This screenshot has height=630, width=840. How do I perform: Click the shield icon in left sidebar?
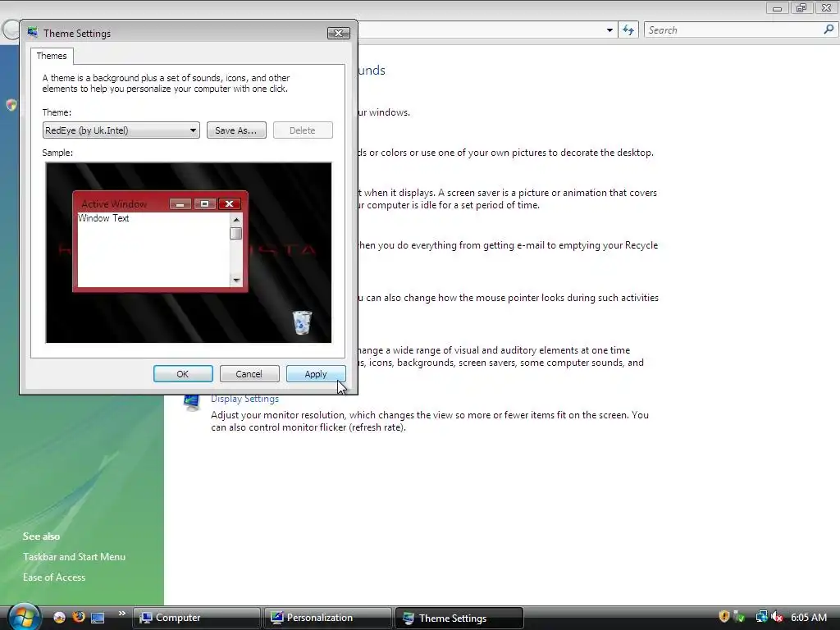(x=11, y=104)
